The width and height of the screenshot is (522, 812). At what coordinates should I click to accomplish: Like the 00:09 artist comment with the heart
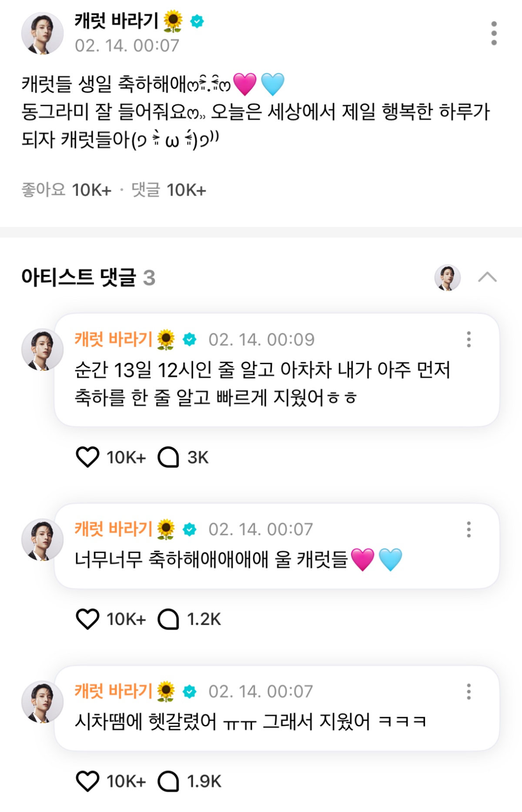87,457
